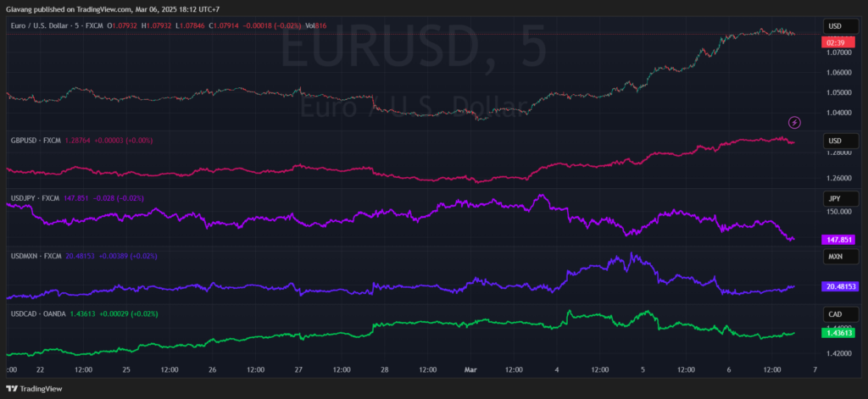Open the USD currency selector for EURUSD pane
Image resolution: width=868 pixels, height=399 pixels.
(833, 25)
